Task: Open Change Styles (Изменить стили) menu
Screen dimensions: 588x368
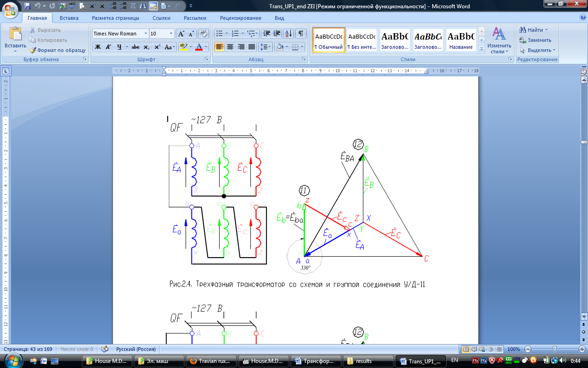Action: tap(499, 41)
